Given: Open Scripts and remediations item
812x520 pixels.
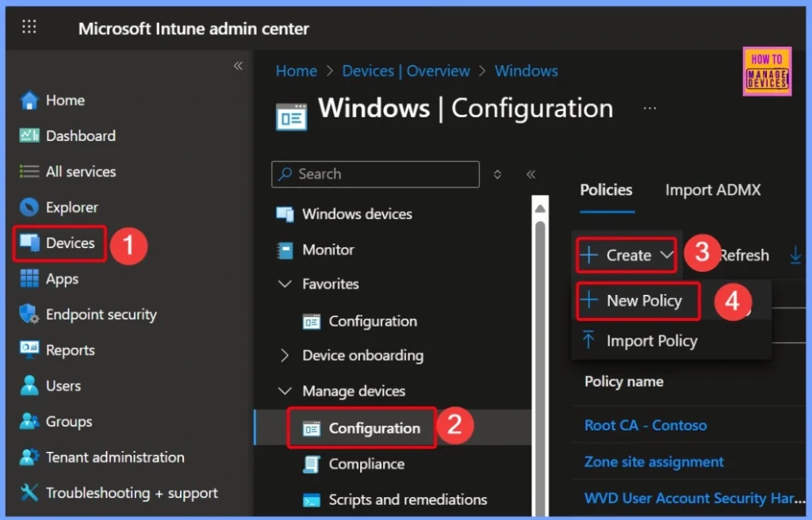Looking at the screenshot, I should tap(408, 500).
